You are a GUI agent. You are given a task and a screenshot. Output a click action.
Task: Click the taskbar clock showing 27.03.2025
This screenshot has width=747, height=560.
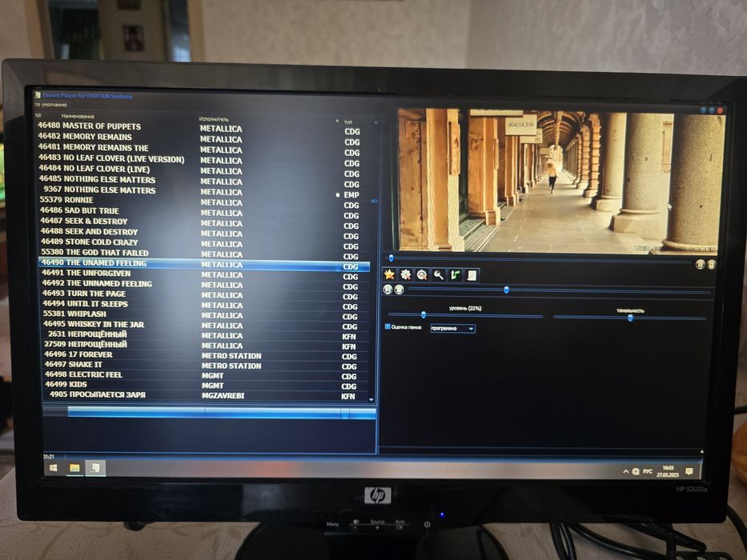point(668,471)
